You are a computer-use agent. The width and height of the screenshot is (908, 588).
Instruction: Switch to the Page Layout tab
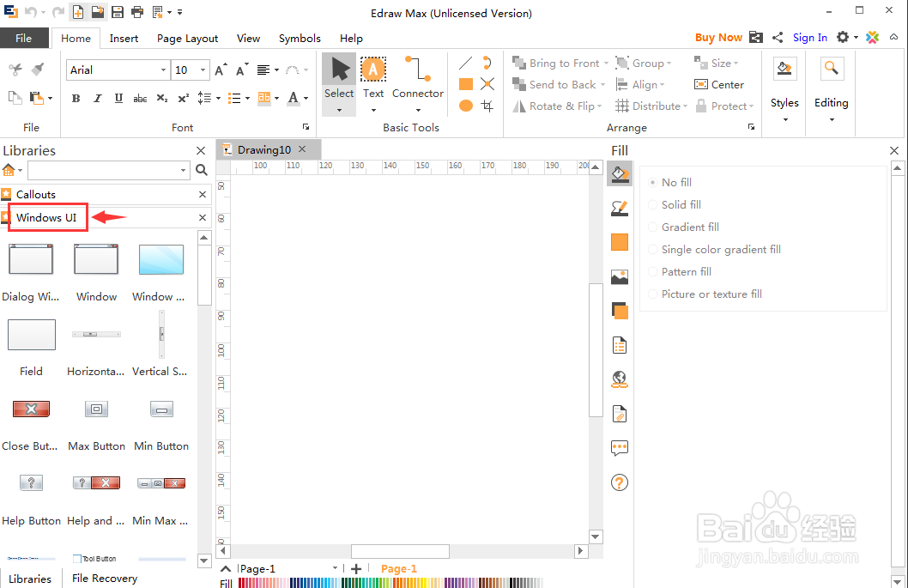click(188, 39)
